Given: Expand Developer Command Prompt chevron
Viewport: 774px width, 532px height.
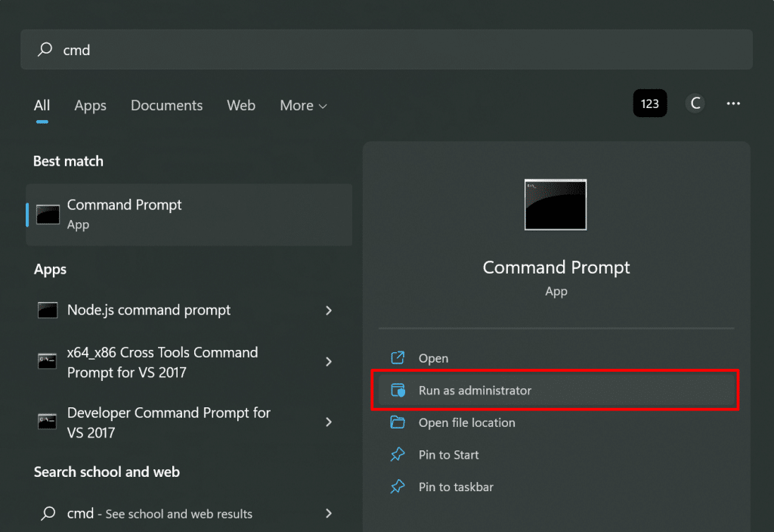Looking at the screenshot, I should tap(328, 422).
